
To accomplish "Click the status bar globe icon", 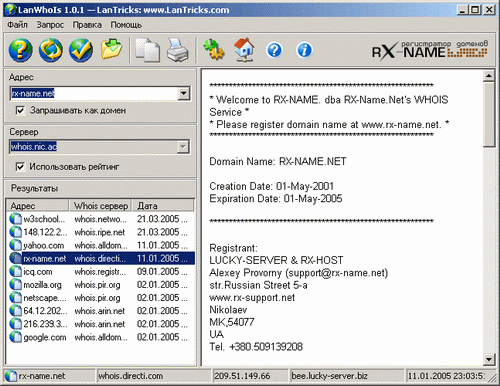I will (x=11, y=376).
